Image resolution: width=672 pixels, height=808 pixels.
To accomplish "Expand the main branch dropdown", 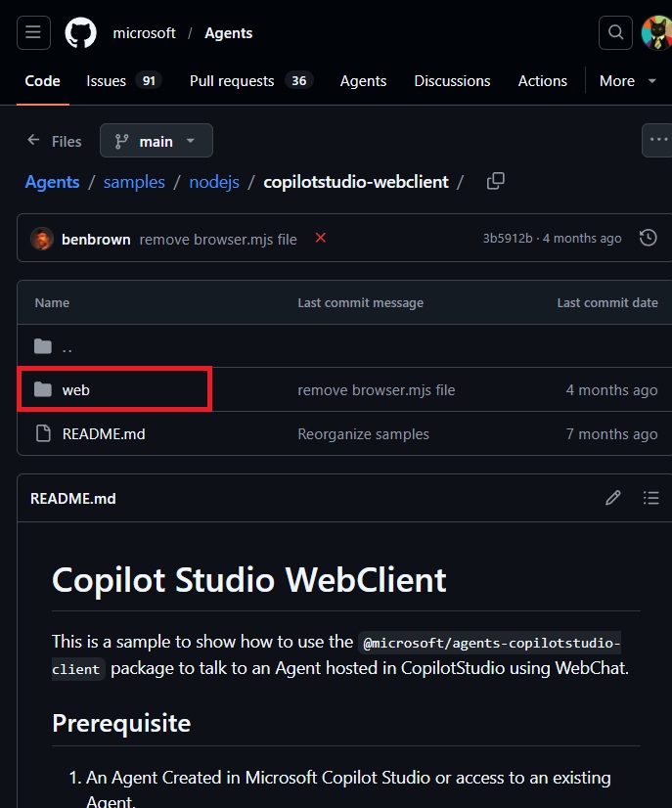I will coord(156,141).
